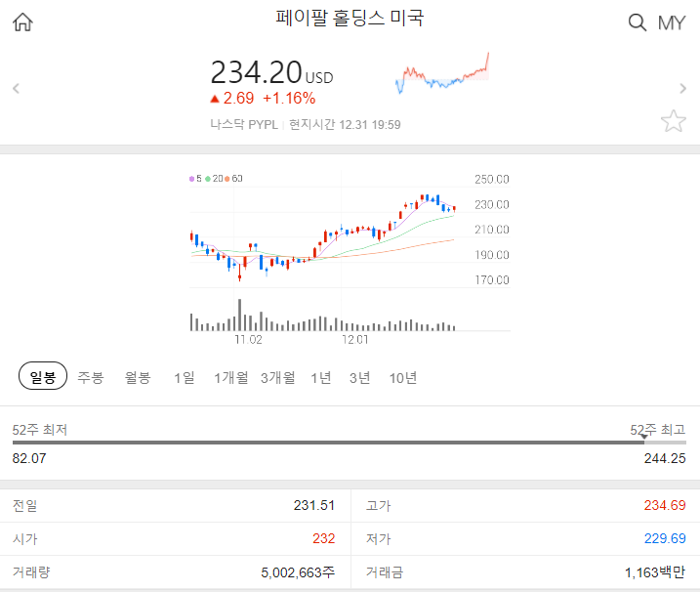
Task: Switch to 주봉 weekly candle tab
Action: pos(91,377)
